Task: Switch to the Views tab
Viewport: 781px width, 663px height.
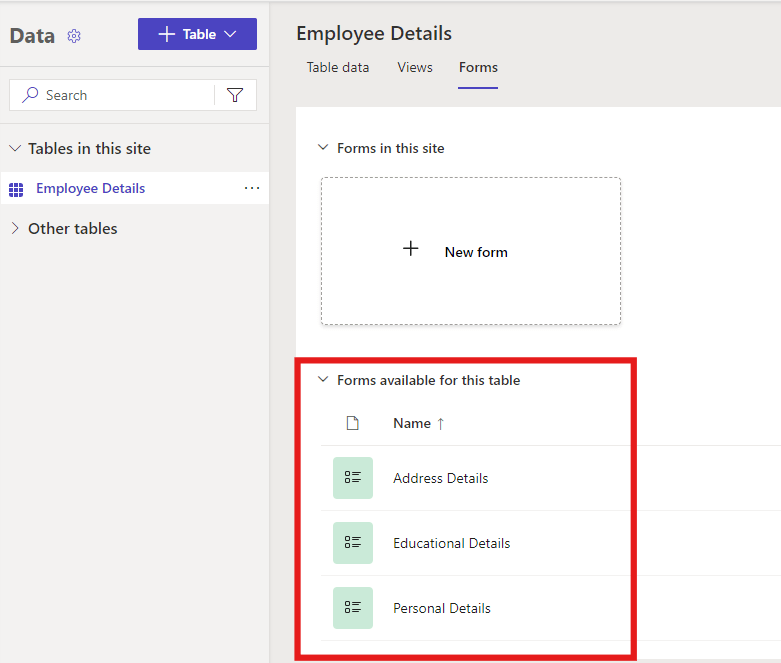Action: pos(415,67)
